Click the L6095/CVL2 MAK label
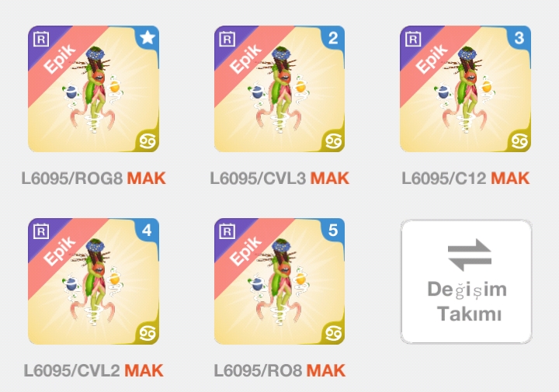The image size is (559, 392). click(x=94, y=370)
